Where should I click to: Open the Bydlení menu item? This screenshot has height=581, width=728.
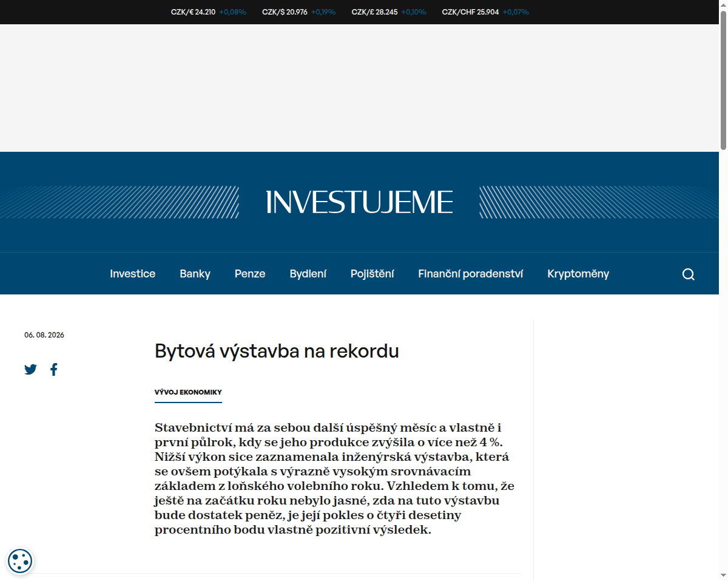[x=308, y=274]
